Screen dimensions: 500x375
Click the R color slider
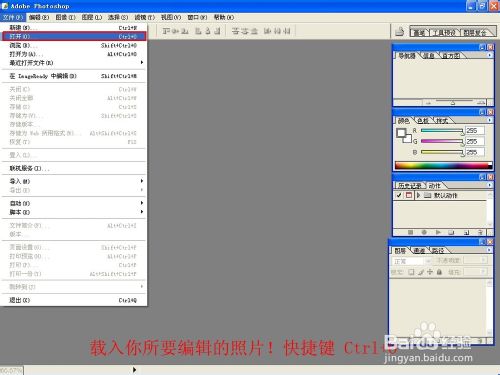(x=442, y=131)
